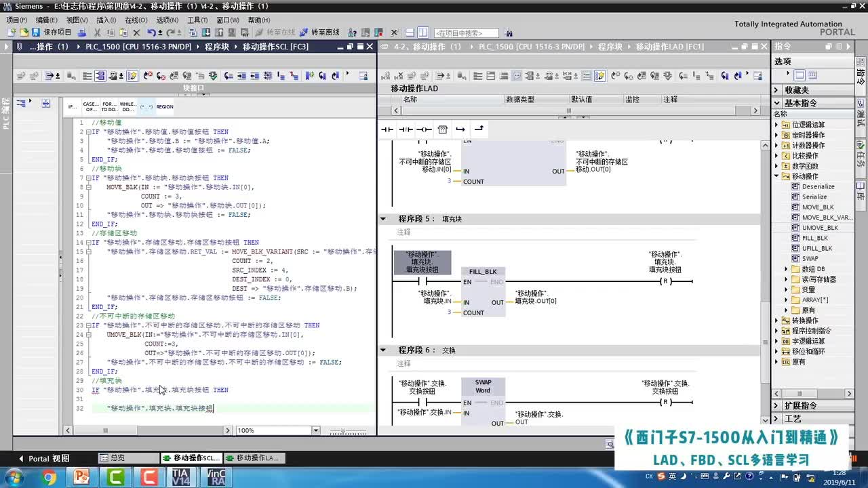This screenshot has height=488, width=868.
Task: Collapse IF block at SCL line 23
Action: click(x=88, y=325)
